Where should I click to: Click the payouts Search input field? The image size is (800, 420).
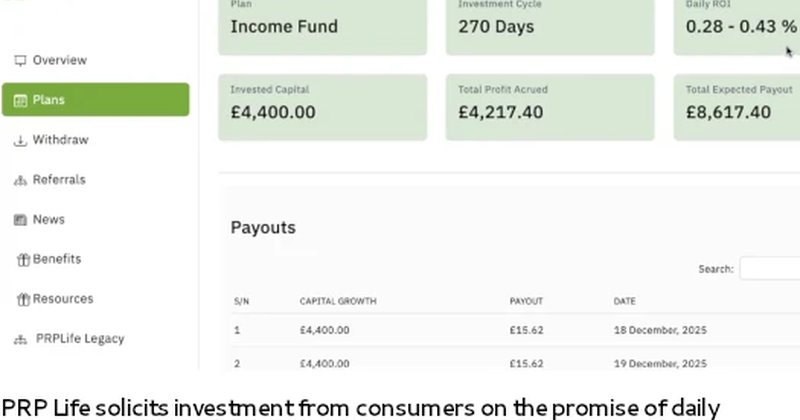pyautogui.click(x=770, y=268)
